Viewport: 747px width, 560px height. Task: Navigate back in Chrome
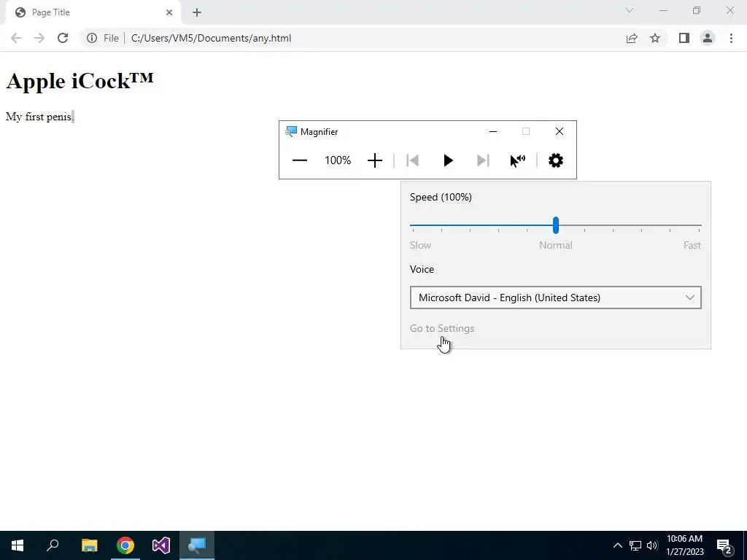[x=16, y=38]
